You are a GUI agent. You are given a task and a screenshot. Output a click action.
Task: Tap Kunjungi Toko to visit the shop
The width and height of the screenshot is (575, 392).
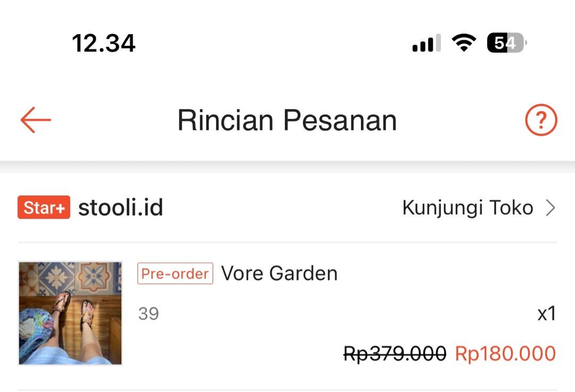467,207
